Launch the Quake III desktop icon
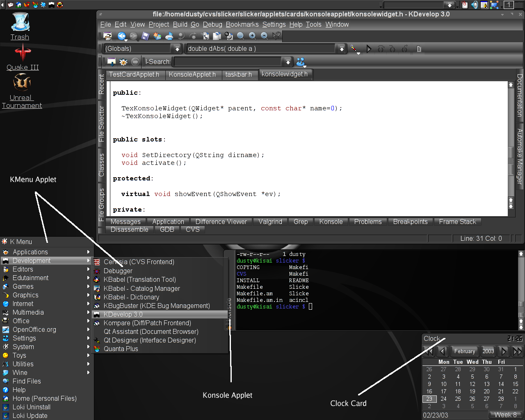 pos(23,57)
